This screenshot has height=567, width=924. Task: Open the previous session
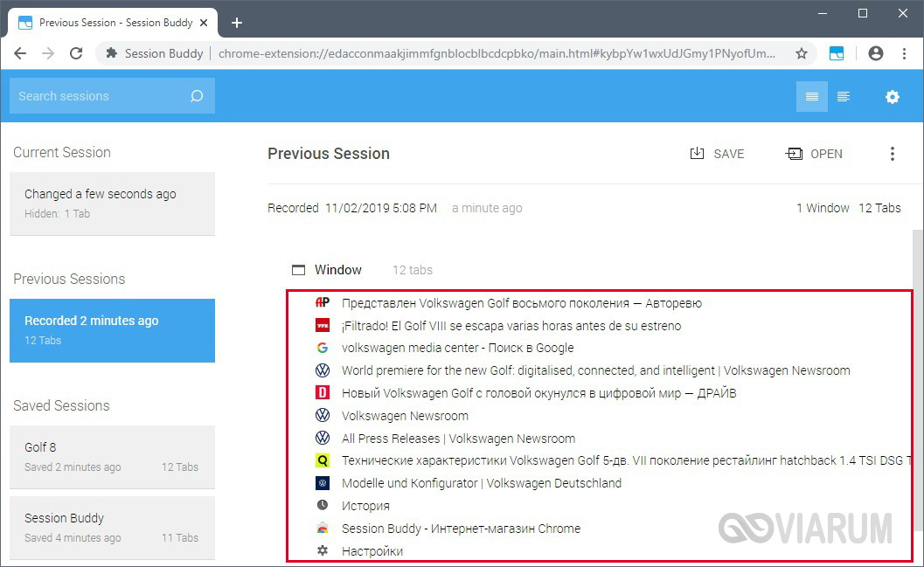click(x=814, y=154)
